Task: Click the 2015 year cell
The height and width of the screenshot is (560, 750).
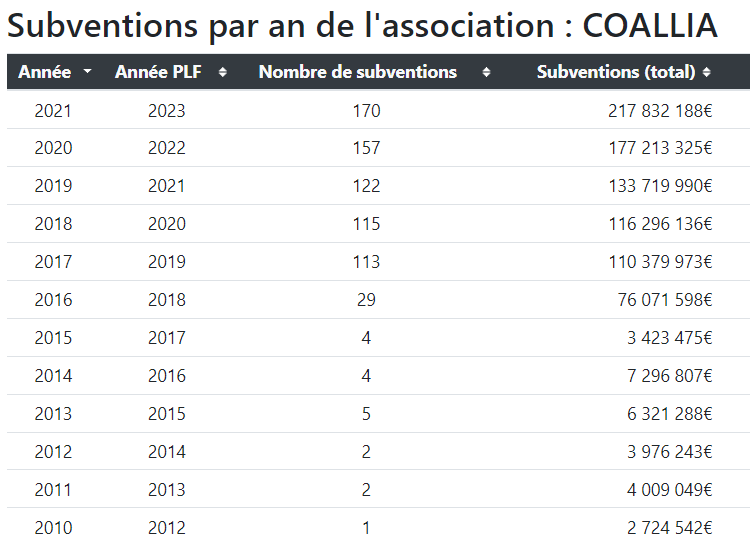Action: pos(53,338)
